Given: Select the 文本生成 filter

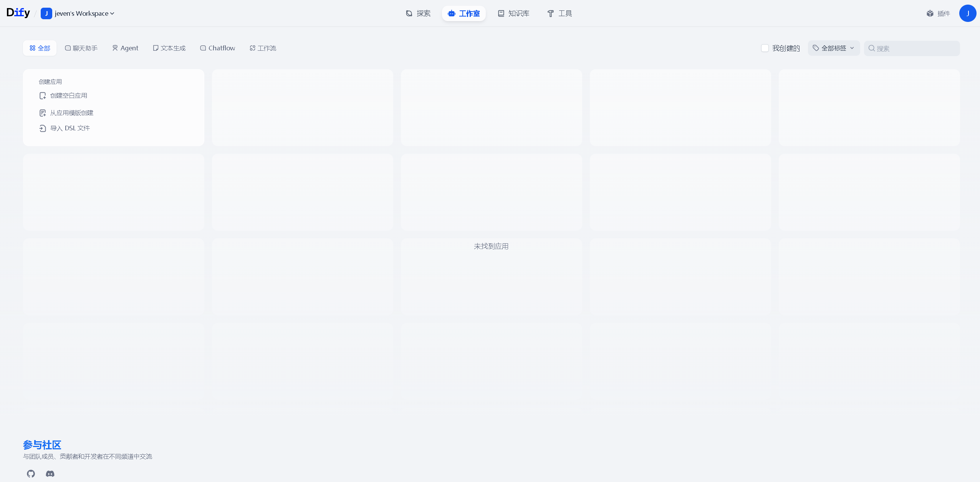Looking at the screenshot, I should pyautogui.click(x=169, y=48).
